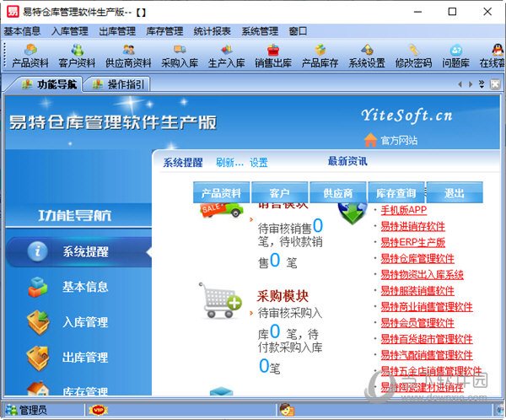Click the user avatar icon in status bar
Screen dimensions: 506x420
click(x=287, y=410)
